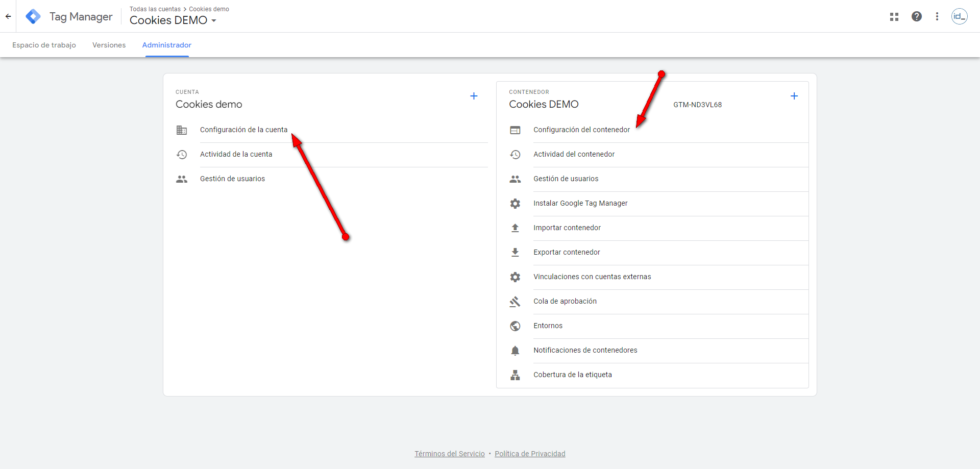Switch to Espacio de trabajo tab
The width and height of the screenshot is (980, 469).
click(x=44, y=45)
